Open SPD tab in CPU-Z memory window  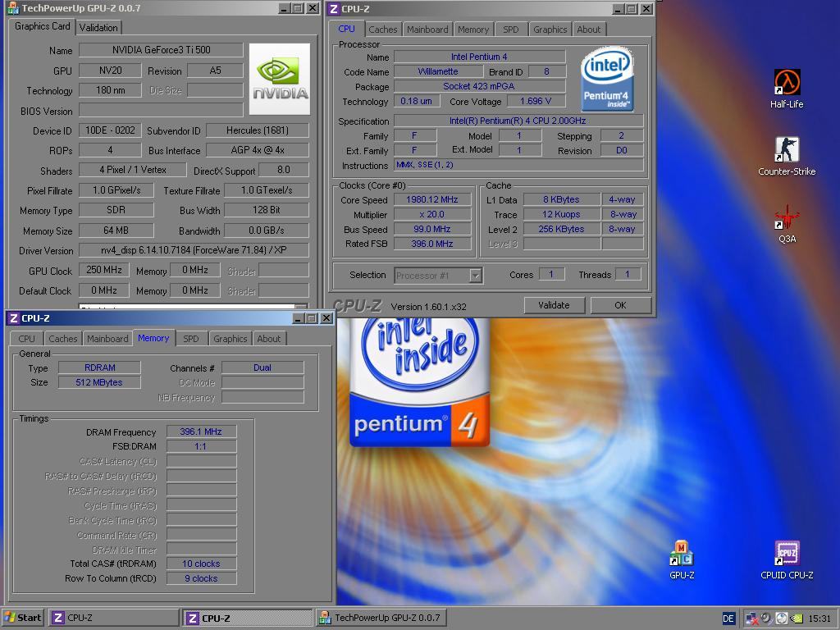tap(190, 339)
